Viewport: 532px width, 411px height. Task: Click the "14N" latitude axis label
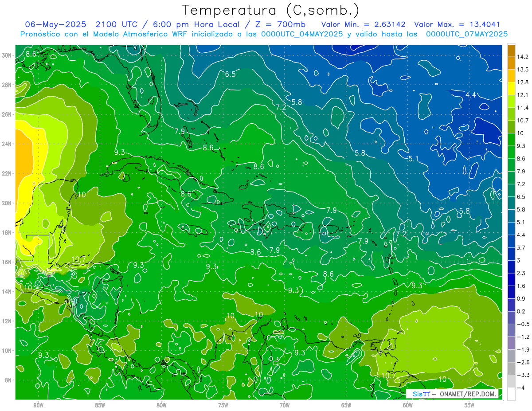8,292
